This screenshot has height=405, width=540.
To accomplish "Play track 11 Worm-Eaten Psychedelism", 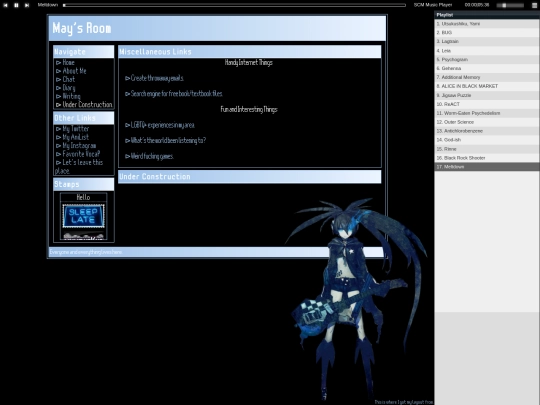I will tap(487, 113).
